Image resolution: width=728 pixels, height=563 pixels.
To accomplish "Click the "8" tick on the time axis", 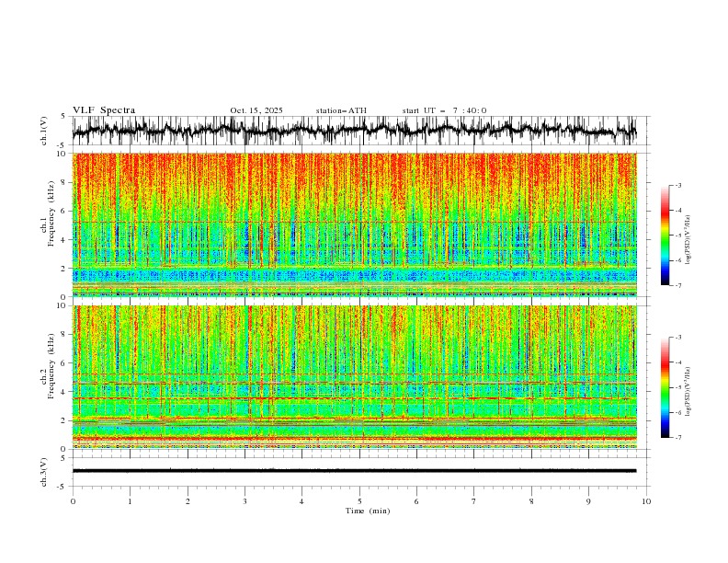I will tap(531, 501).
